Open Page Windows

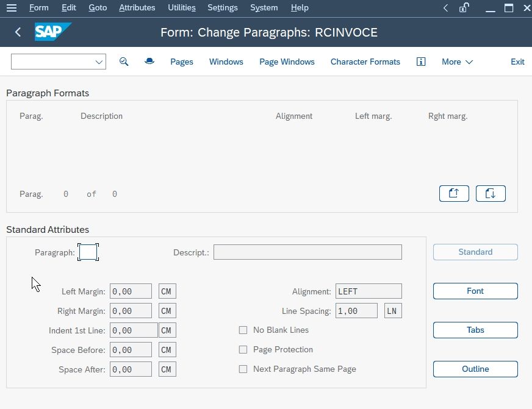(287, 62)
